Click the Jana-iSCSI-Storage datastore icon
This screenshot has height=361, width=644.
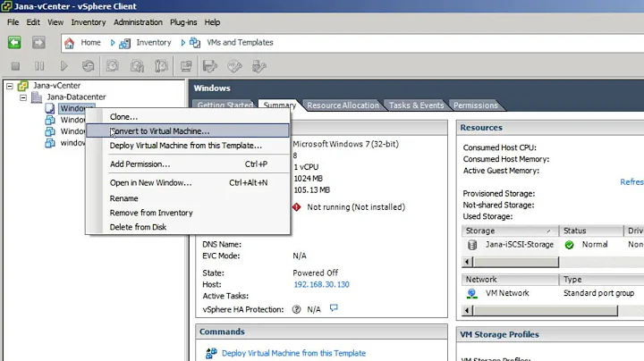coord(472,245)
